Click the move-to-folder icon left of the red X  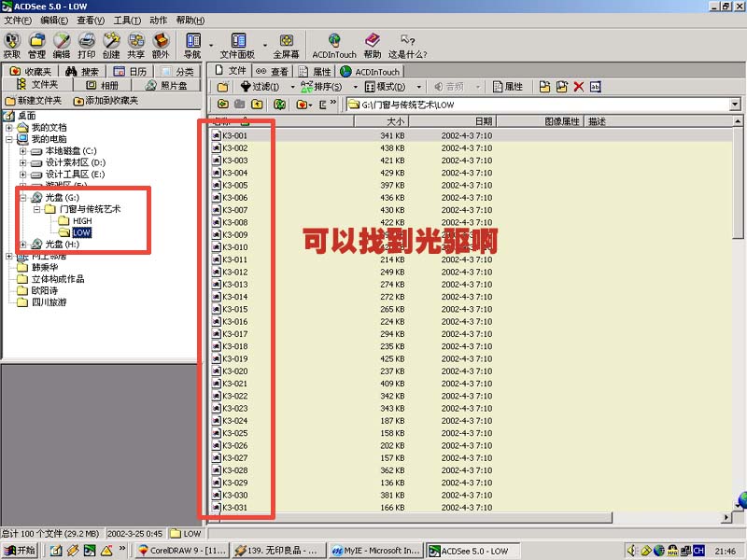(562, 87)
